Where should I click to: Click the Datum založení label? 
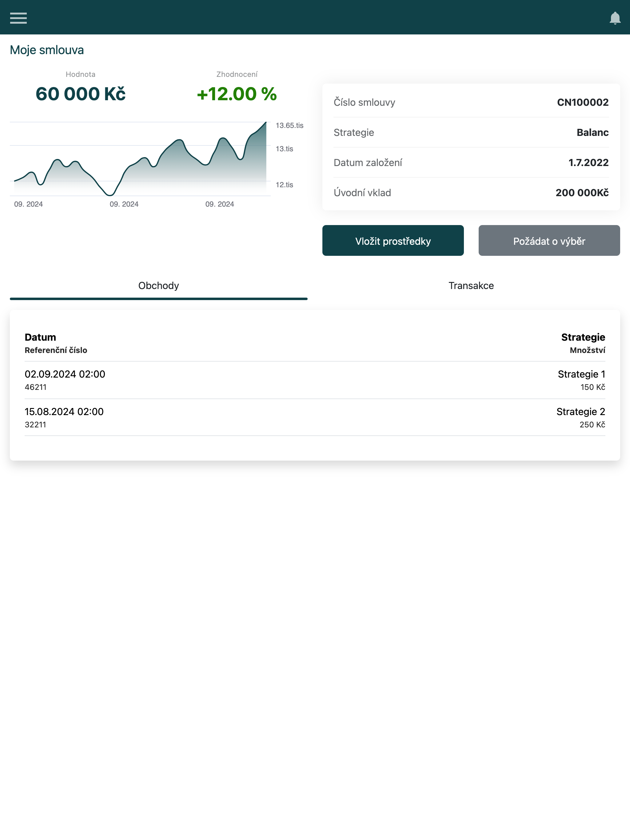[x=368, y=163]
